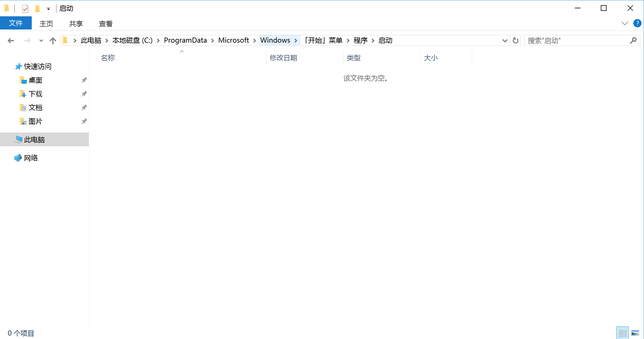
Task: Open the 文件 menu
Action: [16, 23]
